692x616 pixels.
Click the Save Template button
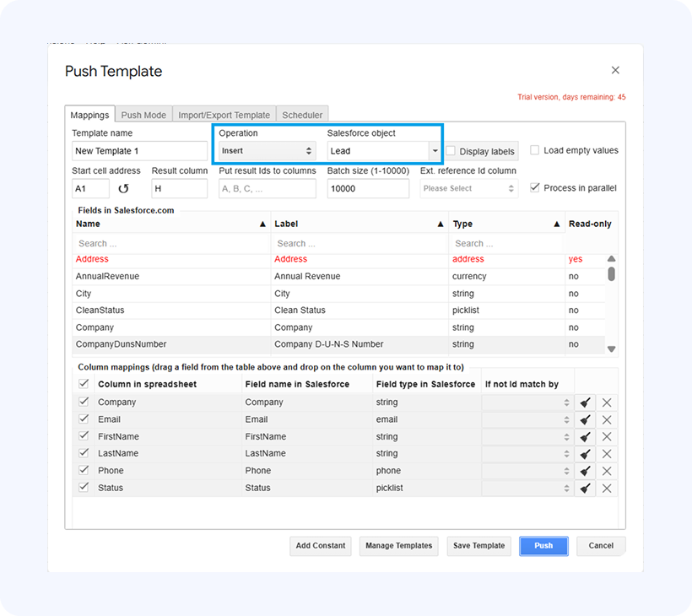coord(478,546)
